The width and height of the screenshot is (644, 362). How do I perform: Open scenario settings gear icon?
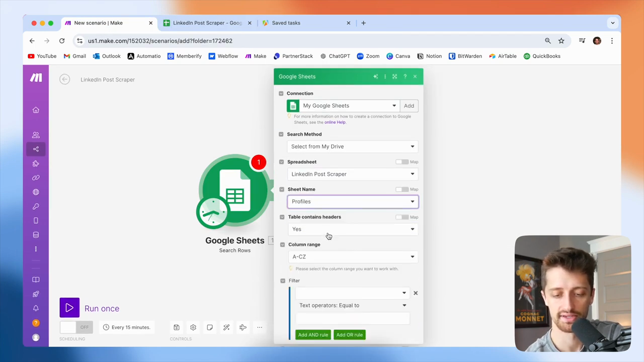point(193,327)
